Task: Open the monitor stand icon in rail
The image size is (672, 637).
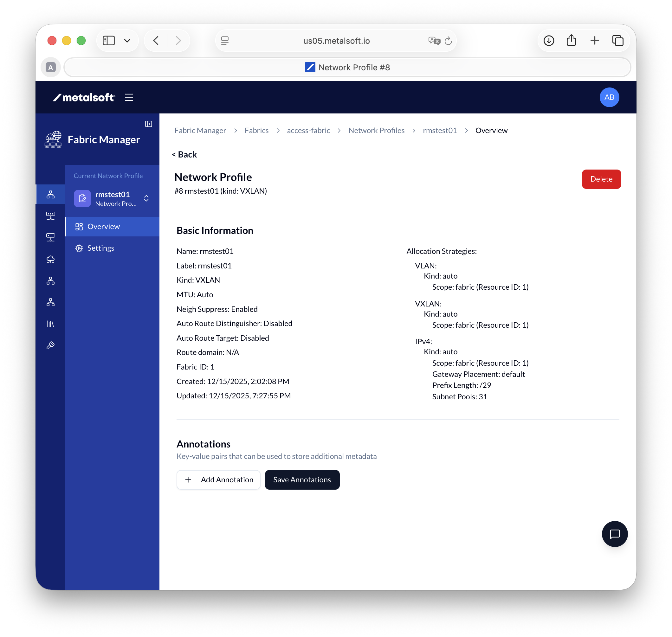Action: pyautogui.click(x=51, y=237)
